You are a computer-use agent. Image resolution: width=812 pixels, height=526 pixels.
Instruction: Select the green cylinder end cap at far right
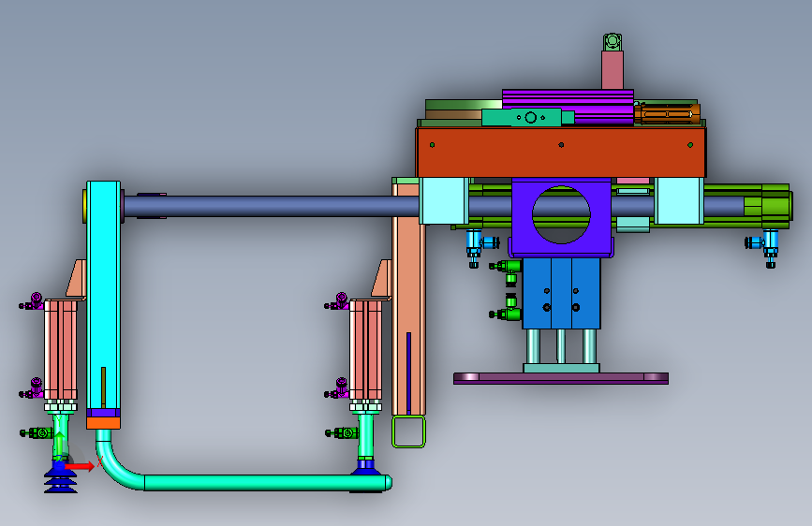point(775,206)
